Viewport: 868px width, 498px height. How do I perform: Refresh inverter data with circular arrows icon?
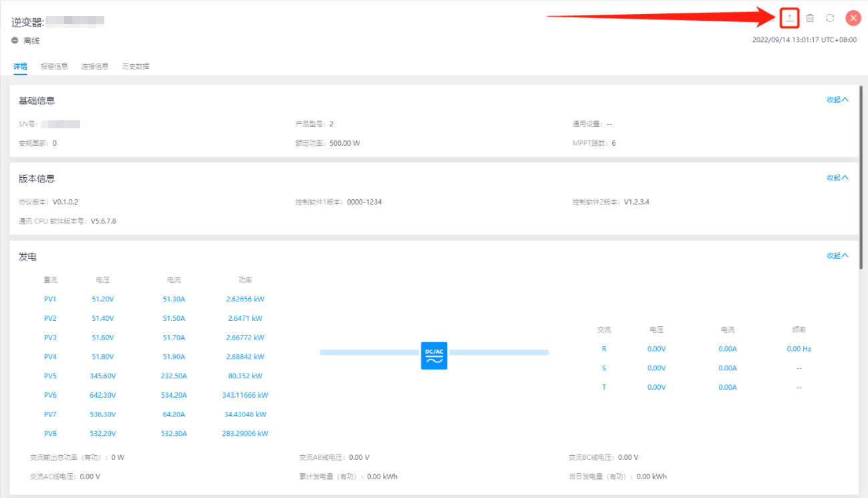pyautogui.click(x=830, y=18)
